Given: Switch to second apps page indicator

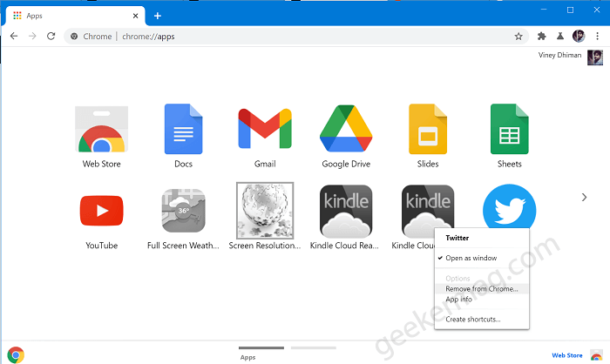Looking at the screenshot, I should click(314, 347).
